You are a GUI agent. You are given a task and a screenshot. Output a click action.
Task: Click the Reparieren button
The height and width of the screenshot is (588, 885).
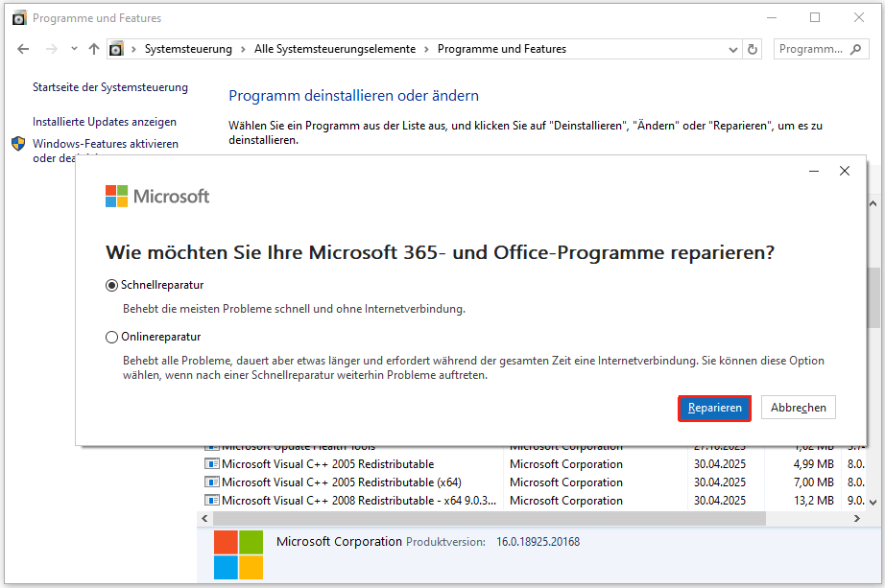point(714,408)
